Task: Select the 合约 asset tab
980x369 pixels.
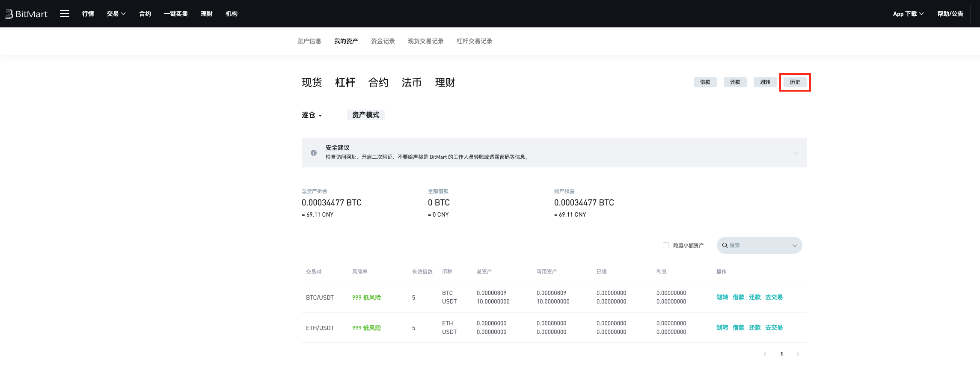Action: pos(378,82)
